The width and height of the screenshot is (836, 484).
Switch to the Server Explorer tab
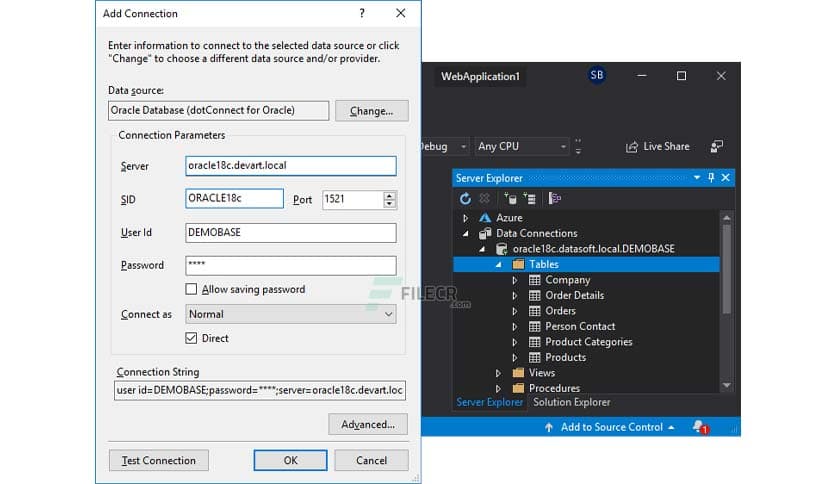point(489,402)
